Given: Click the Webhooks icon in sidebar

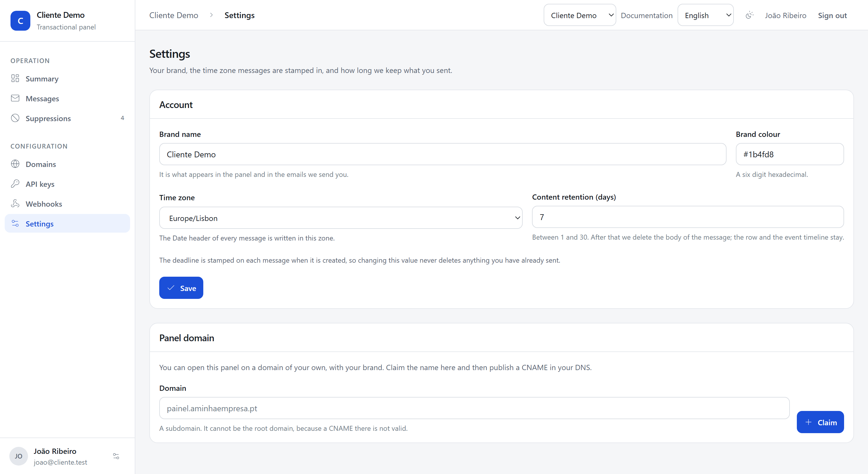Looking at the screenshot, I should (x=15, y=204).
